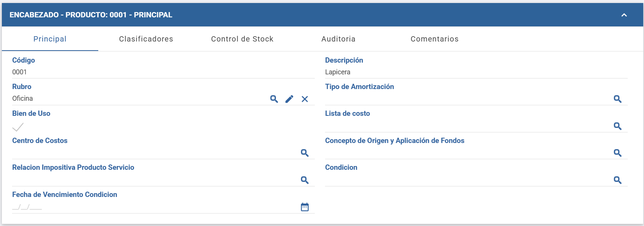The width and height of the screenshot is (644, 226).
Task: Select the Principal tab
Action: [x=50, y=39]
